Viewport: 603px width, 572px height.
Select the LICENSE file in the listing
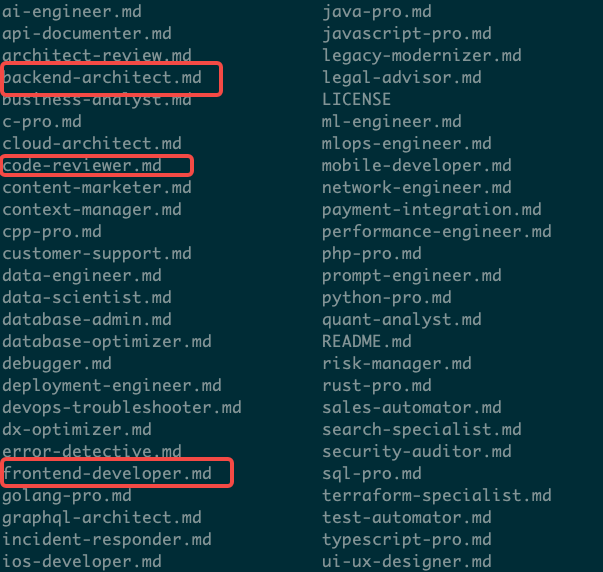pos(357,100)
